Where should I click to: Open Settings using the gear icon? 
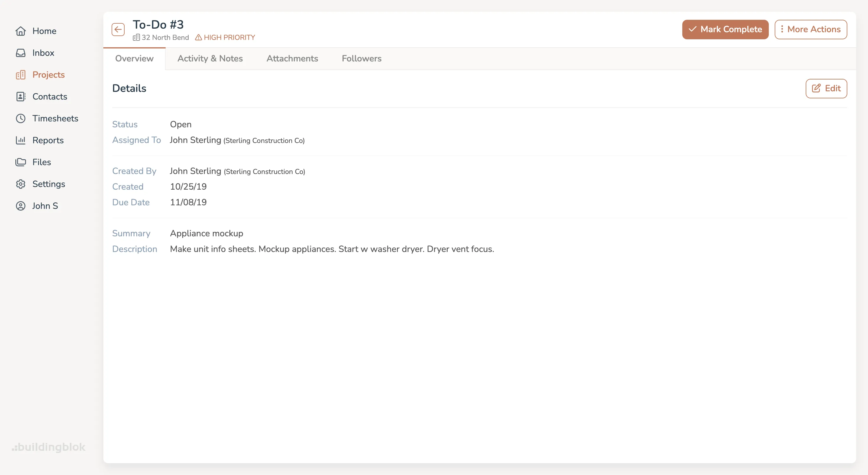coord(21,184)
